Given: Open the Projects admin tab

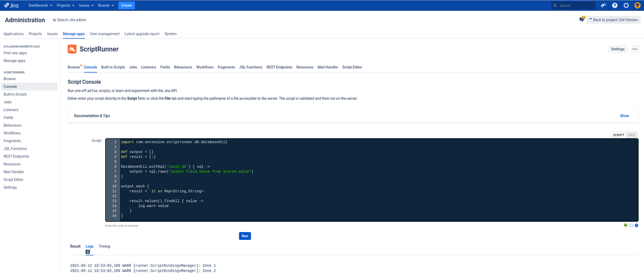Looking at the screenshot, I should click(x=35, y=34).
